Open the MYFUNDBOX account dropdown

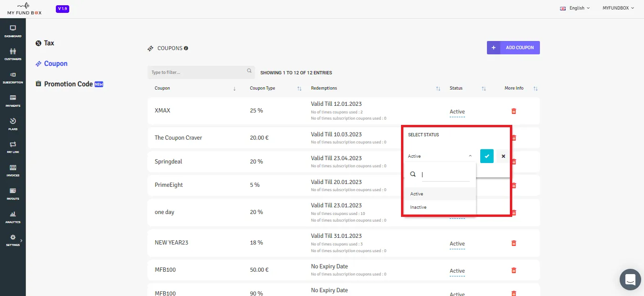point(618,8)
